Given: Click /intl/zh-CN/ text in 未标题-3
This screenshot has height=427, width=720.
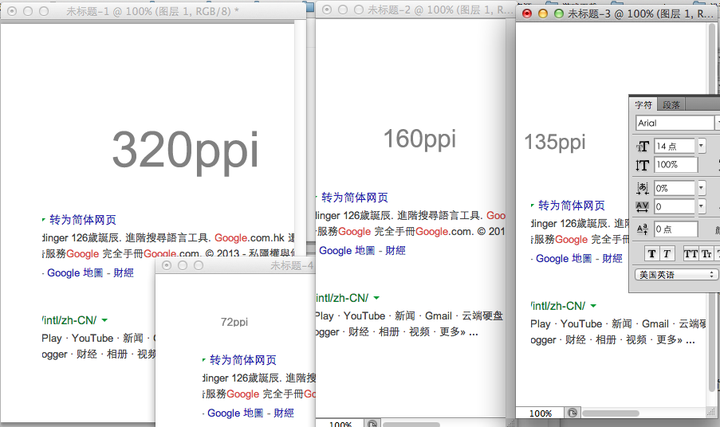Looking at the screenshot, I should (x=558, y=306).
